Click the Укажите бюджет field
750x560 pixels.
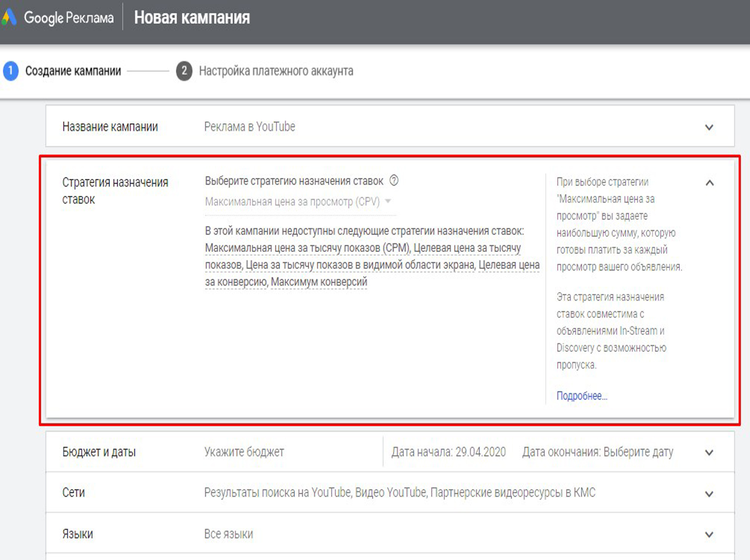tap(244, 452)
